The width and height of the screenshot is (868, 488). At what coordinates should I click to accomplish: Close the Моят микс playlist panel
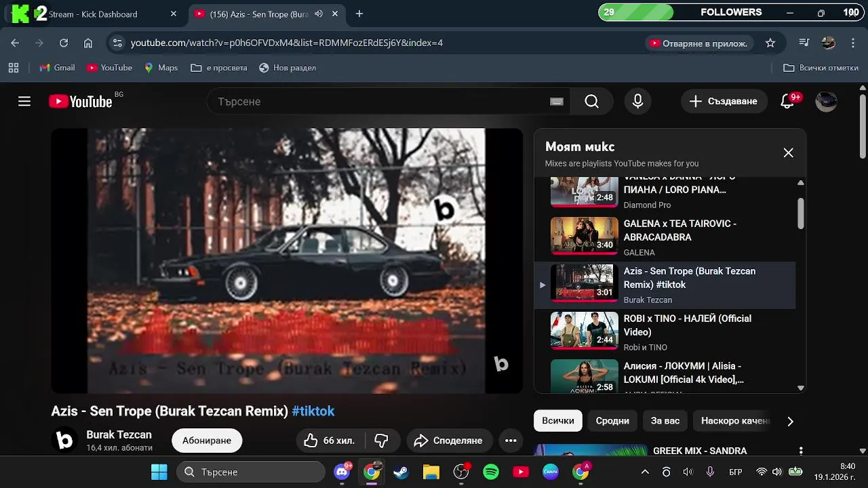coord(788,153)
